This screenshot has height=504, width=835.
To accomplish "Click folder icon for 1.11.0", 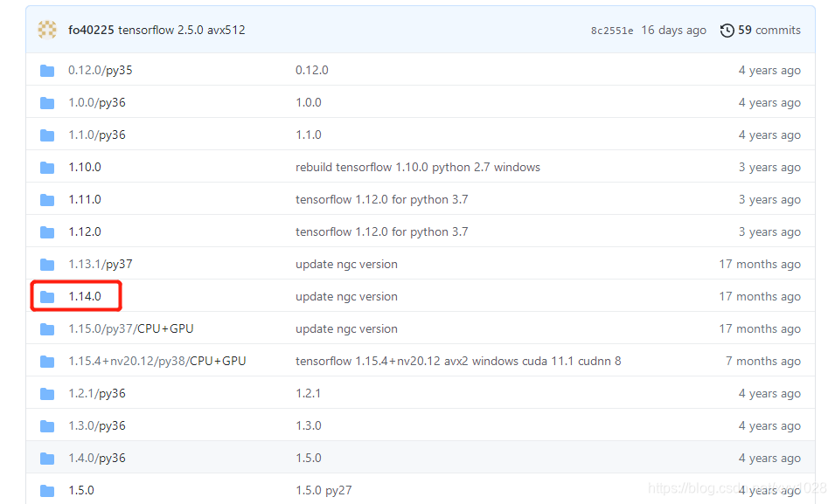I will [x=47, y=200].
